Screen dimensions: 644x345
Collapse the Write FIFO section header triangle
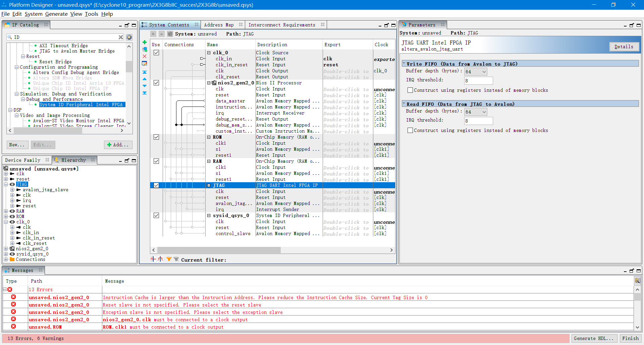pyautogui.click(x=404, y=64)
